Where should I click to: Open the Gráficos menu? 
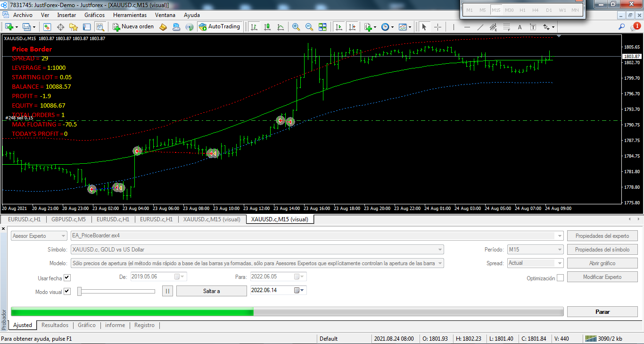click(x=94, y=15)
